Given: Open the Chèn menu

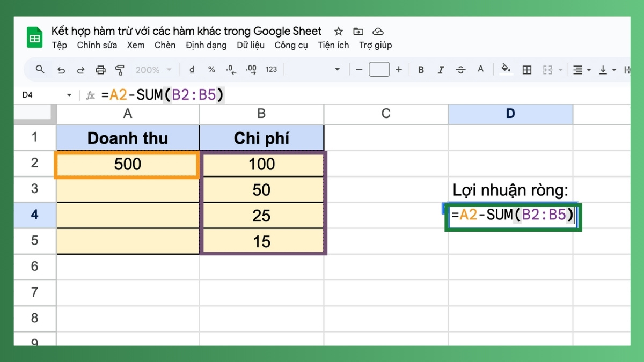Looking at the screenshot, I should (165, 45).
